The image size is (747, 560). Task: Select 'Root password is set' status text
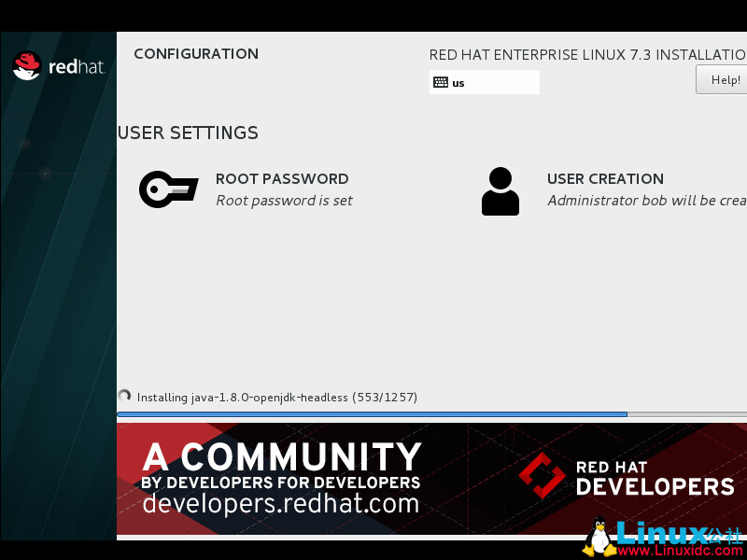[x=284, y=200]
